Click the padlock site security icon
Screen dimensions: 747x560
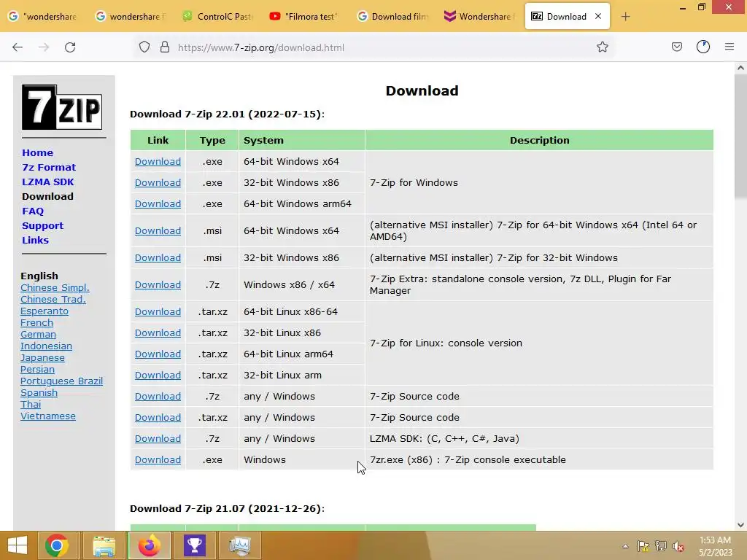pyautogui.click(x=165, y=47)
